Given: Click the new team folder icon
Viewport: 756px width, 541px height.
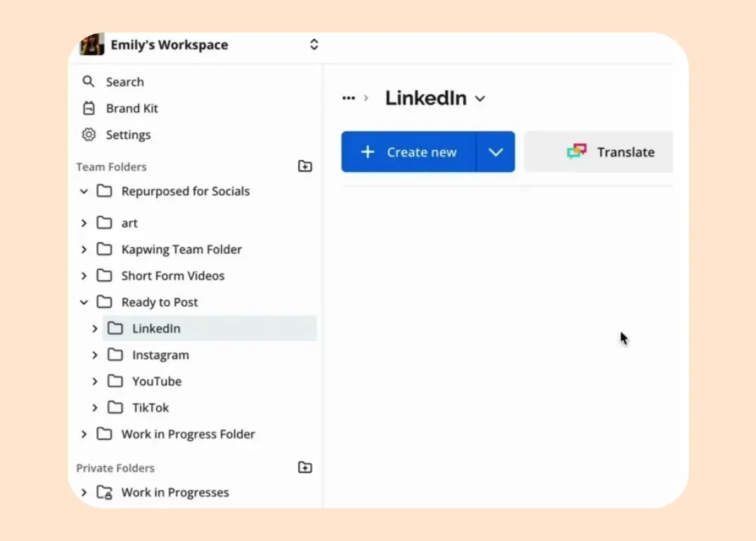Looking at the screenshot, I should [305, 167].
